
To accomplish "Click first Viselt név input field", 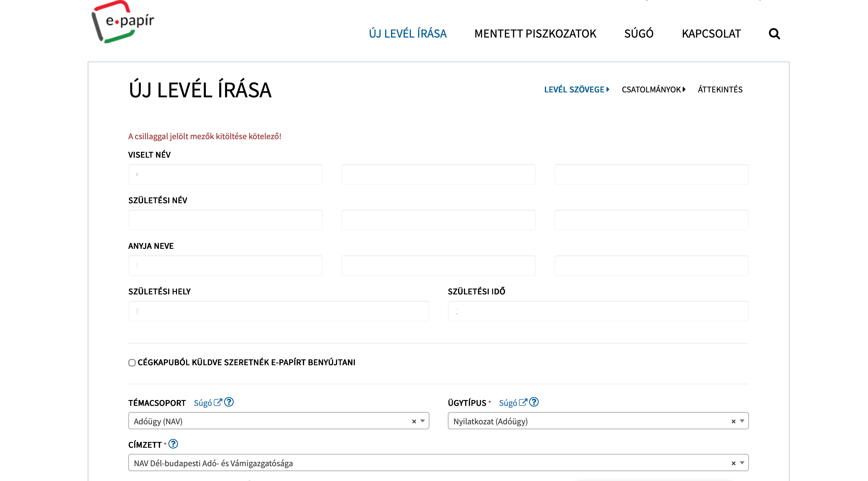I will (225, 175).
